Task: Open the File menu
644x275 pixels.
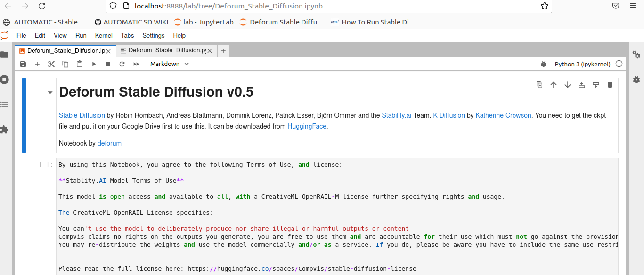Action: (x=21, y=35)
